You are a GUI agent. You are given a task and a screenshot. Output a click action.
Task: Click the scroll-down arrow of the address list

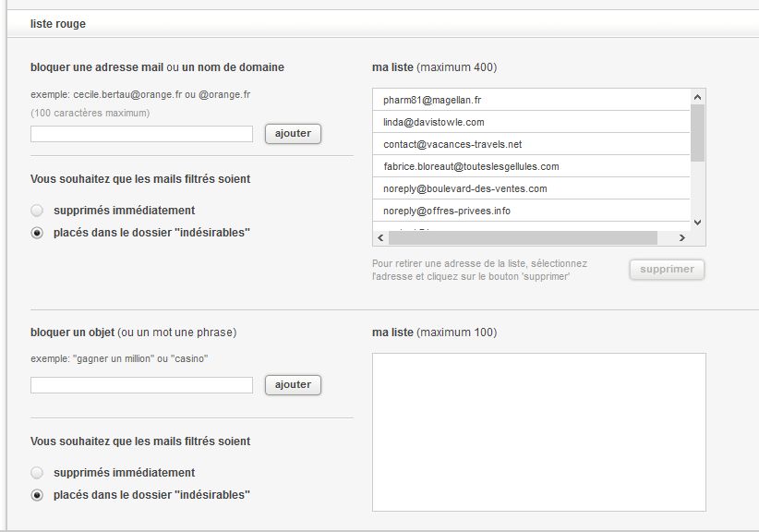click(697, 222)
